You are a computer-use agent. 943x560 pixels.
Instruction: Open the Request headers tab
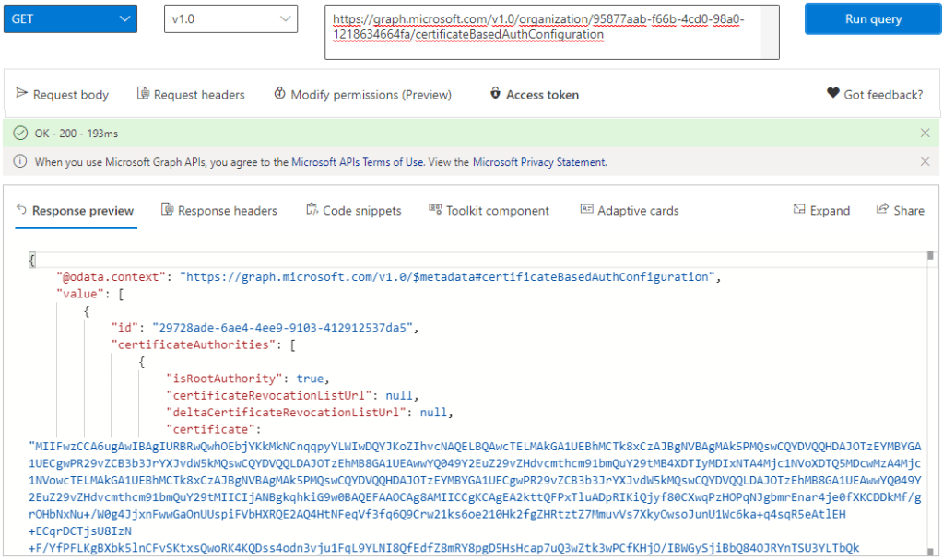point(191,94)
